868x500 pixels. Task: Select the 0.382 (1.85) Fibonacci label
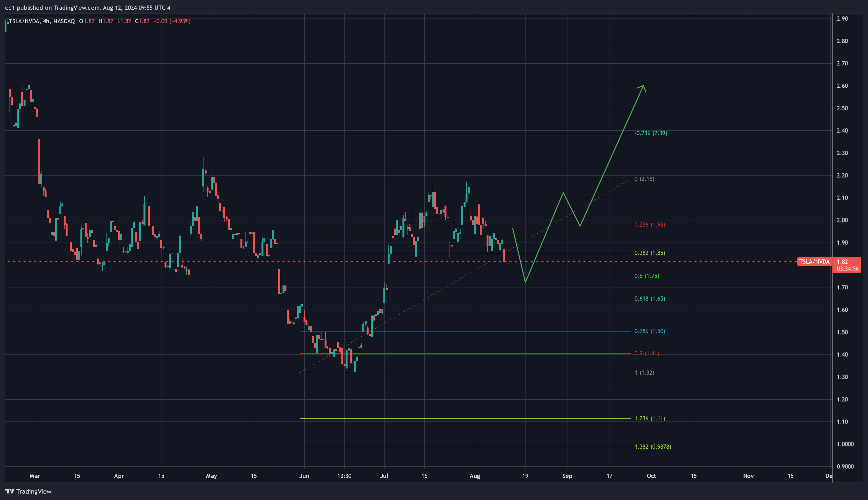point(650,253)
